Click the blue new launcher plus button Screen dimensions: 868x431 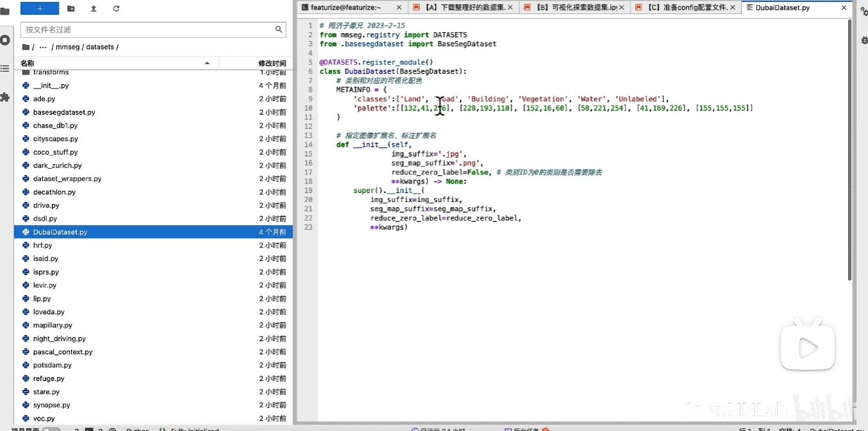click(x=40, y=8)
